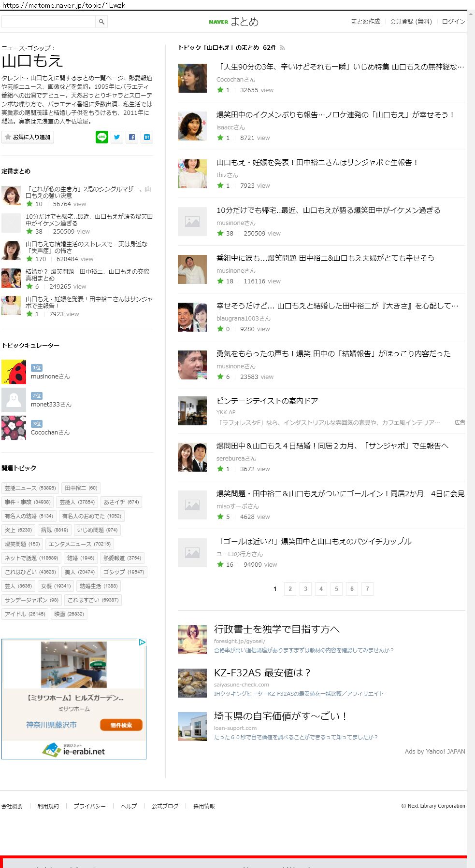Go to page 7 of results
This screenshot has height=868, width=475.
coord(367,588)
